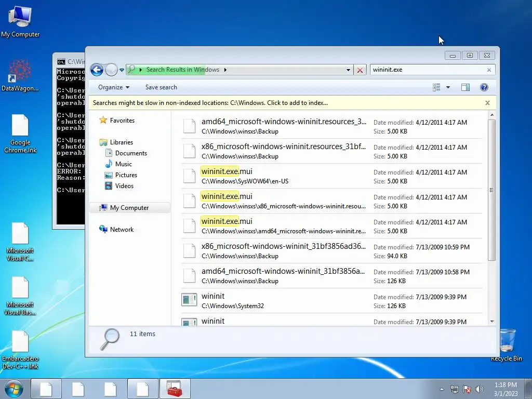This screenshot has width=532, height=399.
Task: Select wininit.exe.mui in SysWOW64\en-US
Action: 331,176
